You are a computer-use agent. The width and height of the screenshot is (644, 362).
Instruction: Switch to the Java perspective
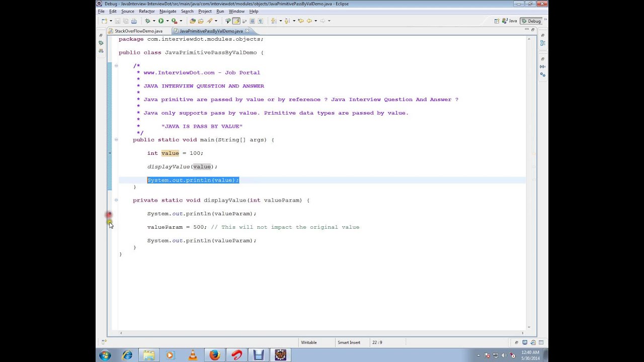(510, 21)
